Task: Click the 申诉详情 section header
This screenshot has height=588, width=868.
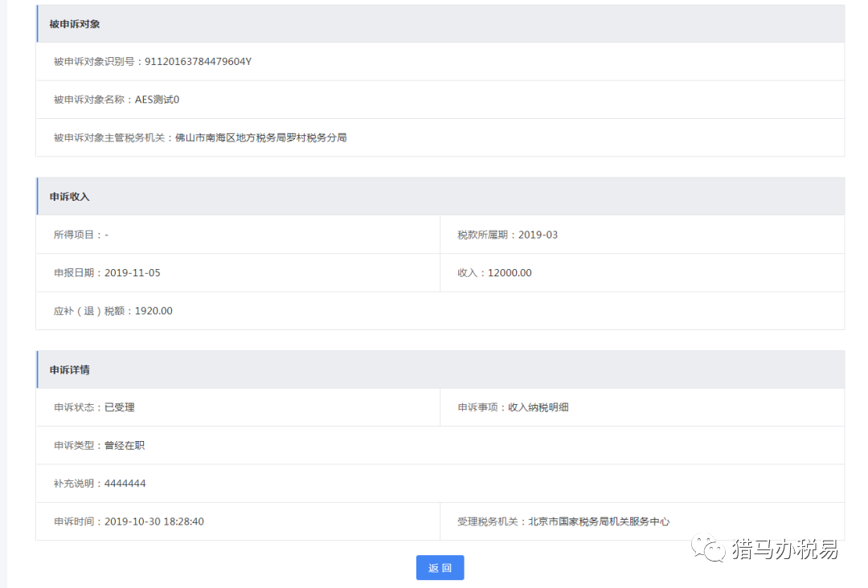Action: [440, 370]
